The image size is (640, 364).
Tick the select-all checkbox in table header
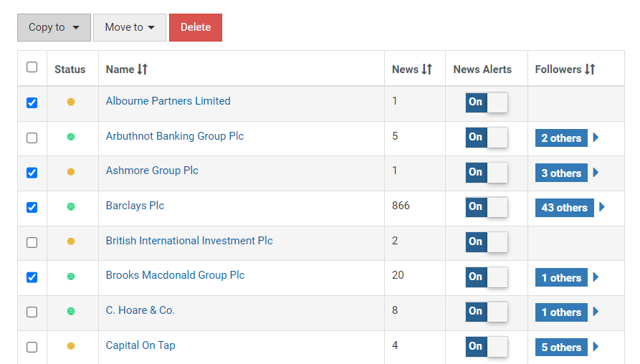32,67
